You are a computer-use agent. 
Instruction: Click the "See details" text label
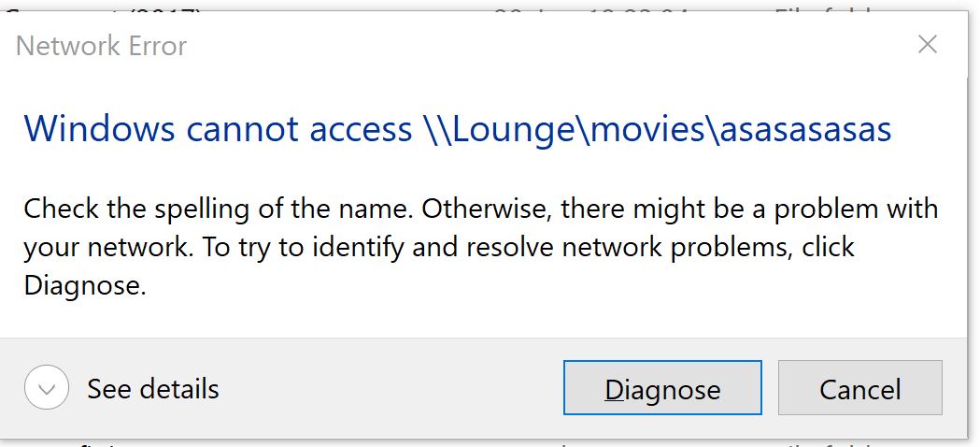tap(152, 388)
